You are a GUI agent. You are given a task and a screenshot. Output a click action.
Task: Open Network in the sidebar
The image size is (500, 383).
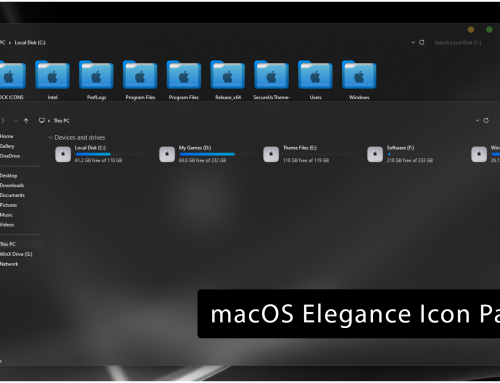(x=9, y=264)
